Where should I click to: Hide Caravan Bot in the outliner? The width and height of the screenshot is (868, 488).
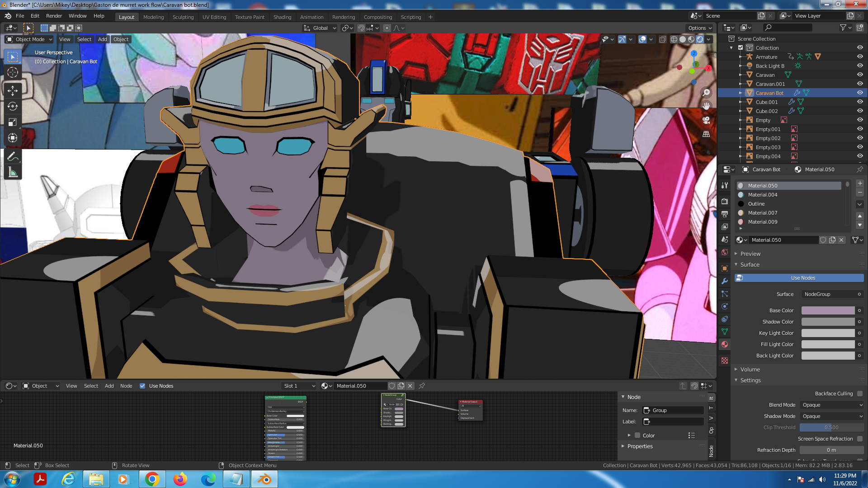click(860, 93)
